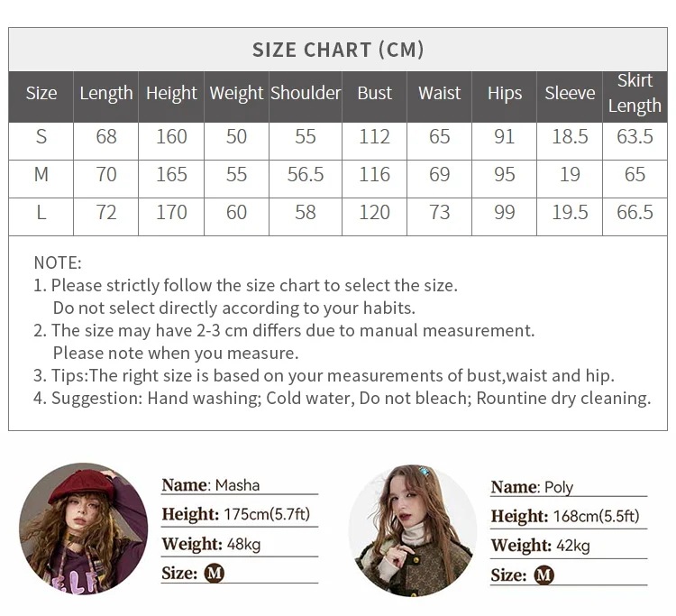
Task: Click the Waist value 73 cell
Action: [x=439, y=213]
